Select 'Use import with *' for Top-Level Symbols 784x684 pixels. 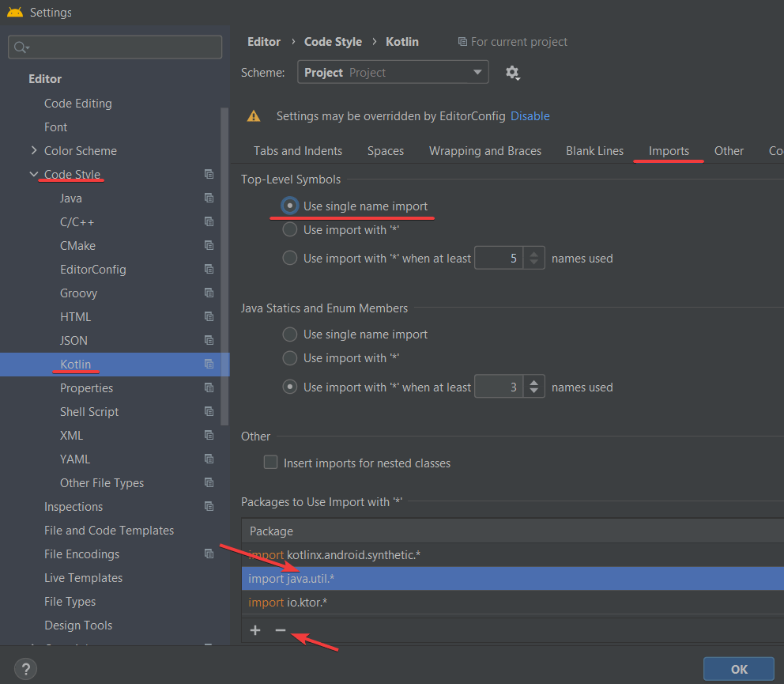[x=289, y=230]
